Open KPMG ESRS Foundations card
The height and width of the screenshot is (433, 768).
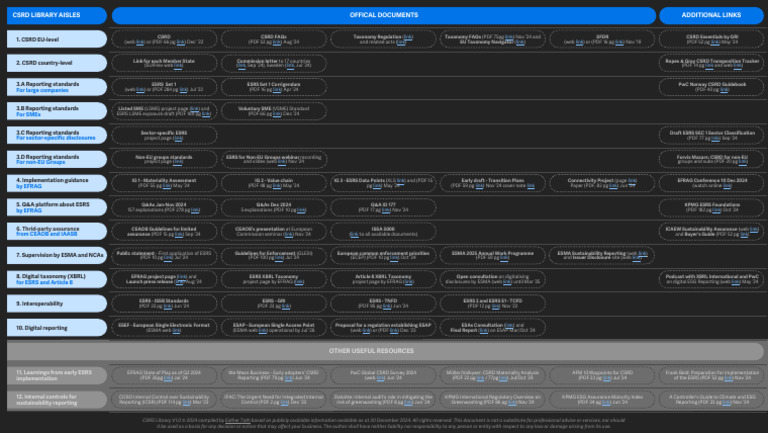(x=711, y=207)
